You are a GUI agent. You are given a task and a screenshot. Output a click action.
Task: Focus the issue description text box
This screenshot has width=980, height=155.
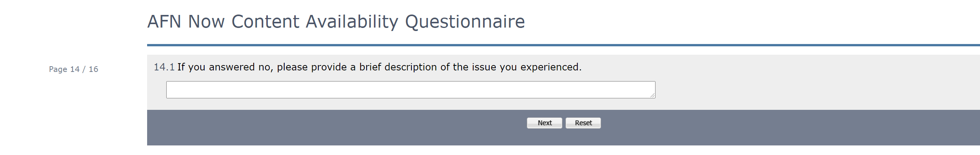click(410, 90)
